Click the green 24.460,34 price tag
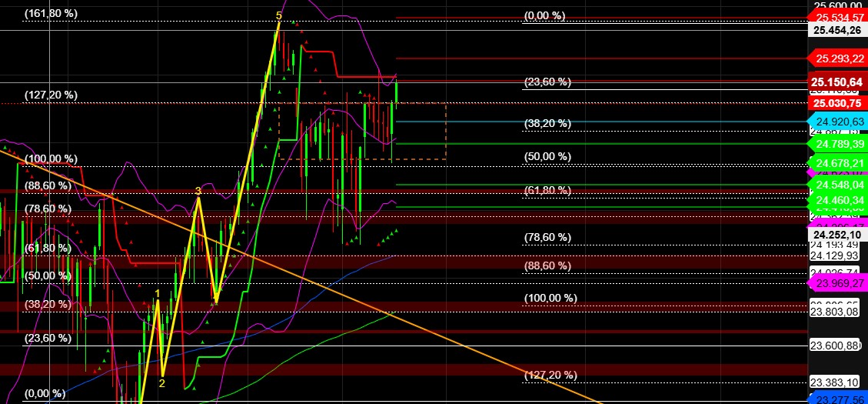The image size is (868, 404). [x=838, y=199]
